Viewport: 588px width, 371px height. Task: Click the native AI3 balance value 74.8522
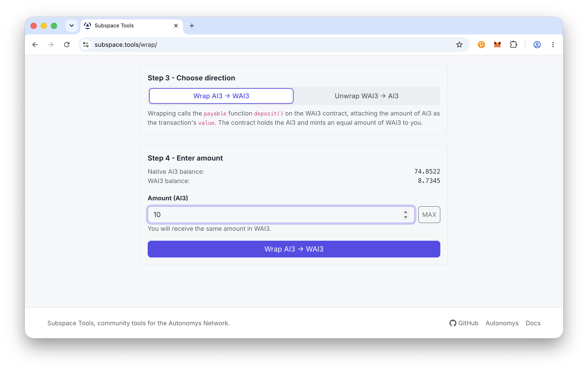click(x=427, y=171)
